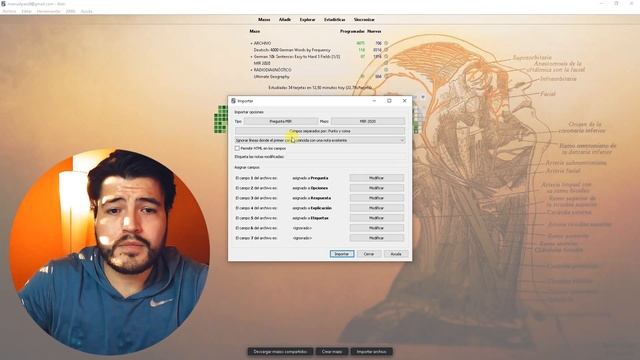
Task: Minimize the Importar dialog window
Action: point(374,100)
